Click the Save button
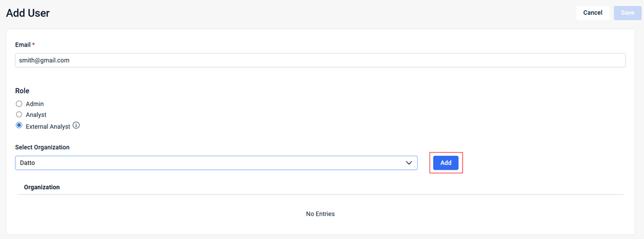The height and width of the screenshot is (239, 644). click(x=627, y=12)
